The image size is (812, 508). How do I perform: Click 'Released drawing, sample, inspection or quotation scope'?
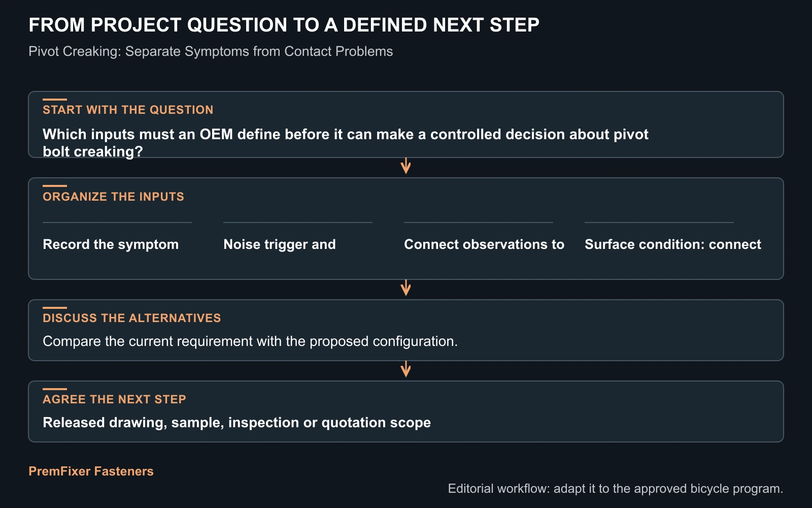tap(236, 423)
